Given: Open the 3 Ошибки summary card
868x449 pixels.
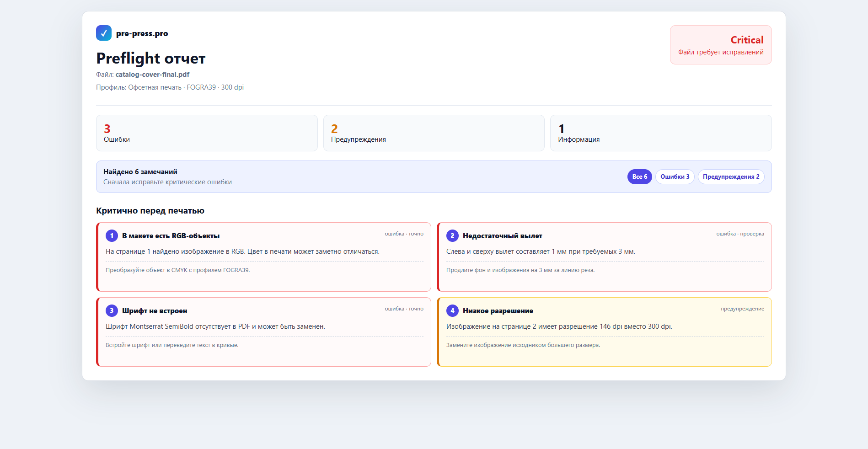Looking at the screenshot, I should [x=207, y=133].
